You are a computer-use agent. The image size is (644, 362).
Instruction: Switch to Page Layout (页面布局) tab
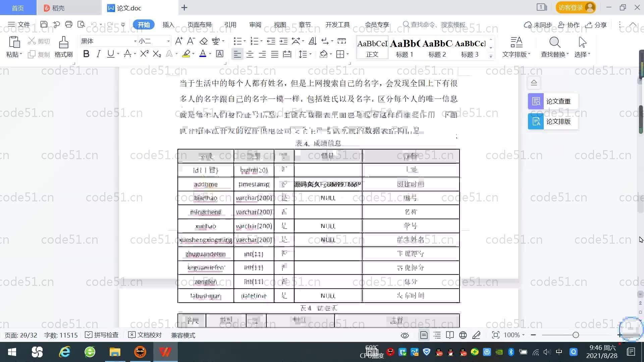pyautogui.click(x=199, y=25)
